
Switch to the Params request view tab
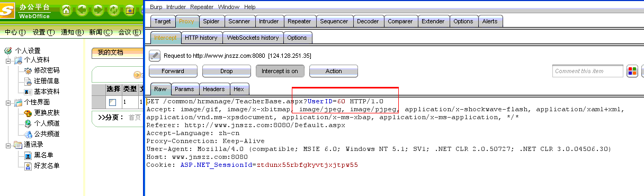[184, 89]
